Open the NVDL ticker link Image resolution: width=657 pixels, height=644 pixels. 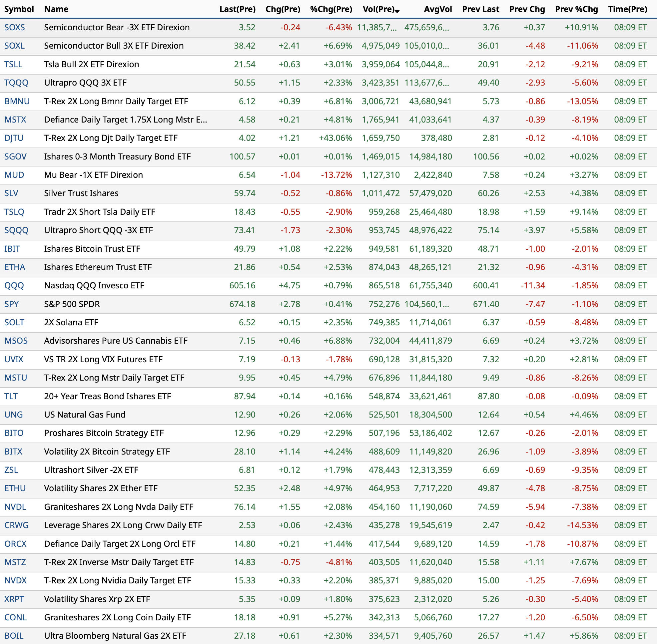(x=15, y=507)
